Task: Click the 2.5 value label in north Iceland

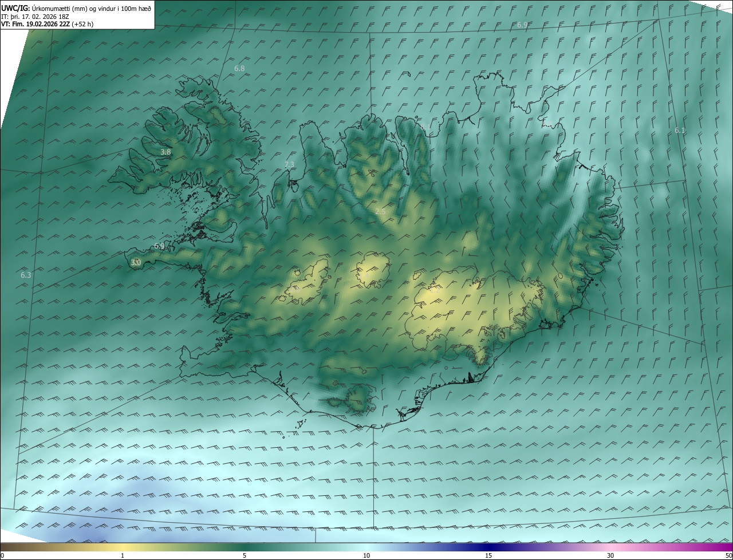Action: (380, 212)
